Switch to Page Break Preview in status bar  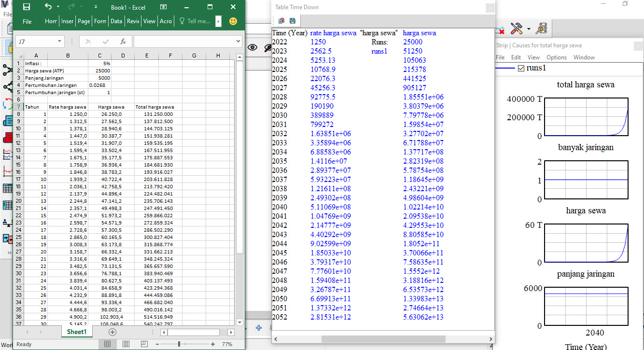pos(144,344)
